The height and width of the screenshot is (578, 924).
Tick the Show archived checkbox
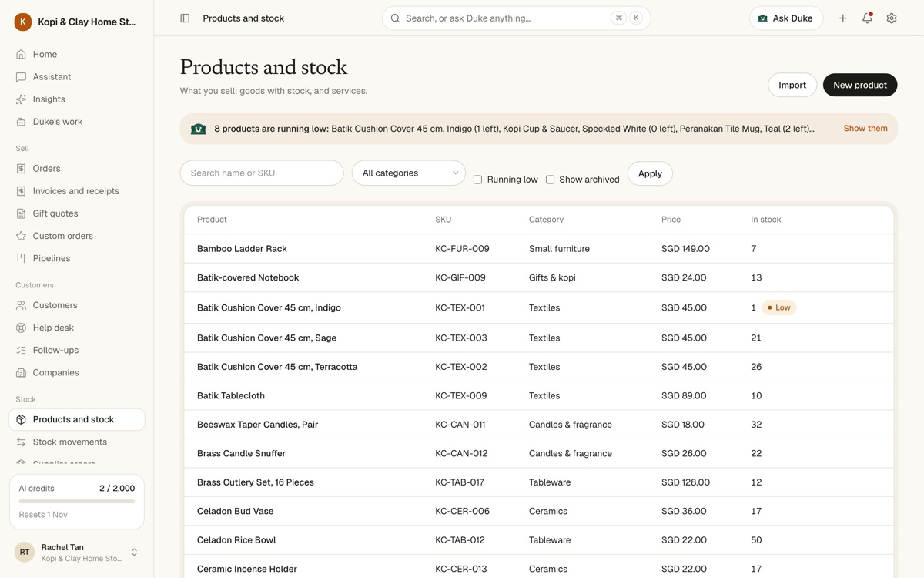[x=550, y=180]
